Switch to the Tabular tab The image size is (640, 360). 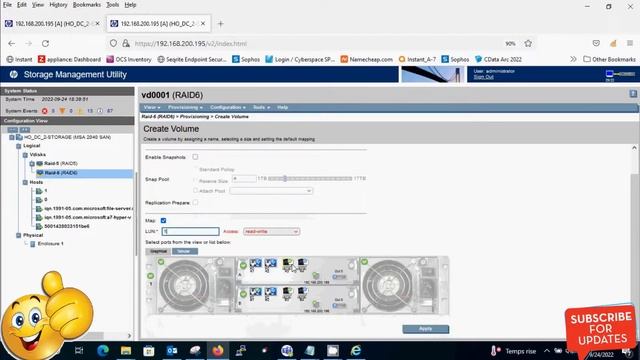[x=184, y=251]
